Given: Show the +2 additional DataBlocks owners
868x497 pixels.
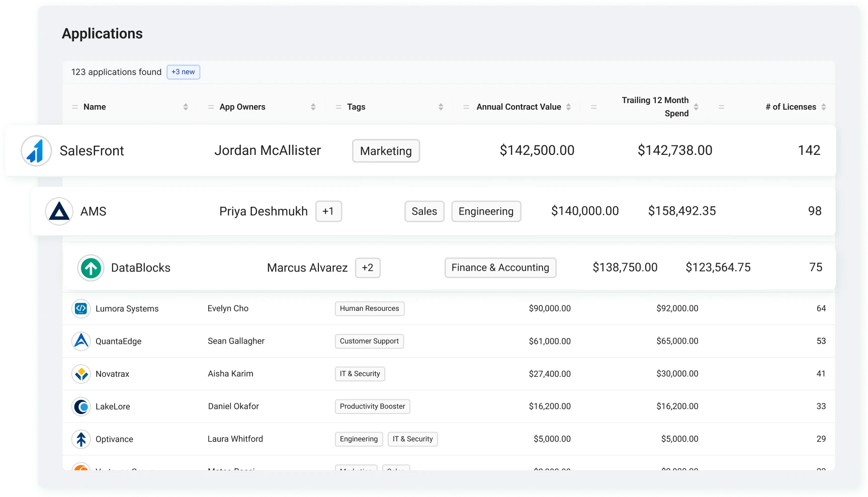Looking at the screenshot, I should click(368, 268).
